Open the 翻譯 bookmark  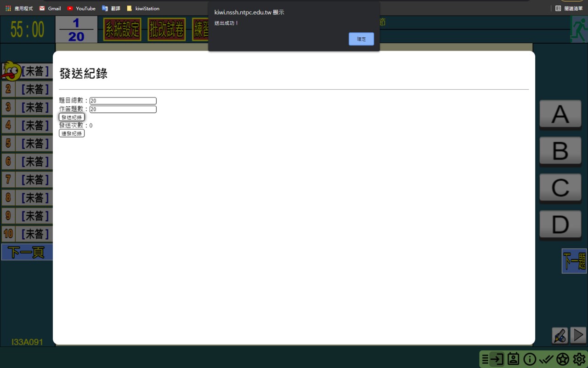coord(111,8)
